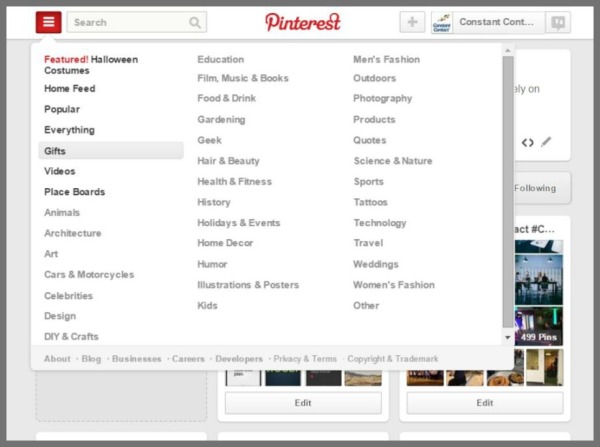The height and width of the screenshot is (447, 600).
Task: Open Film, Music & Books category
Action: (243, 78)
